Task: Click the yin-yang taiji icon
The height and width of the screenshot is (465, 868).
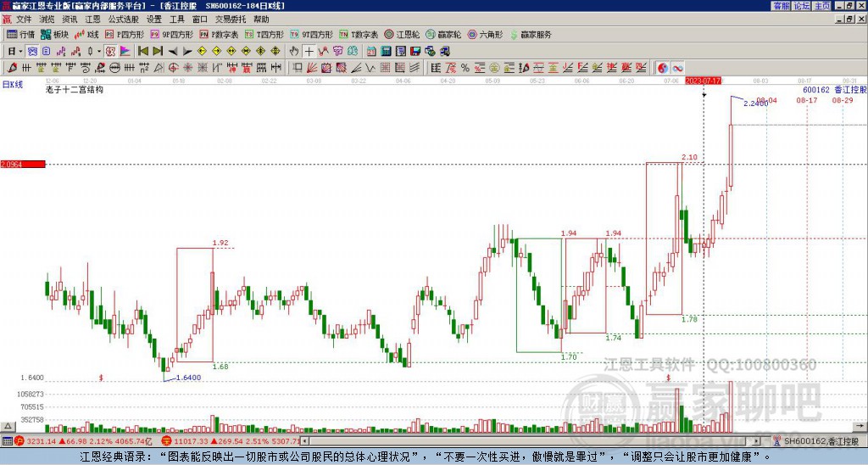Action: click(663, 68)
